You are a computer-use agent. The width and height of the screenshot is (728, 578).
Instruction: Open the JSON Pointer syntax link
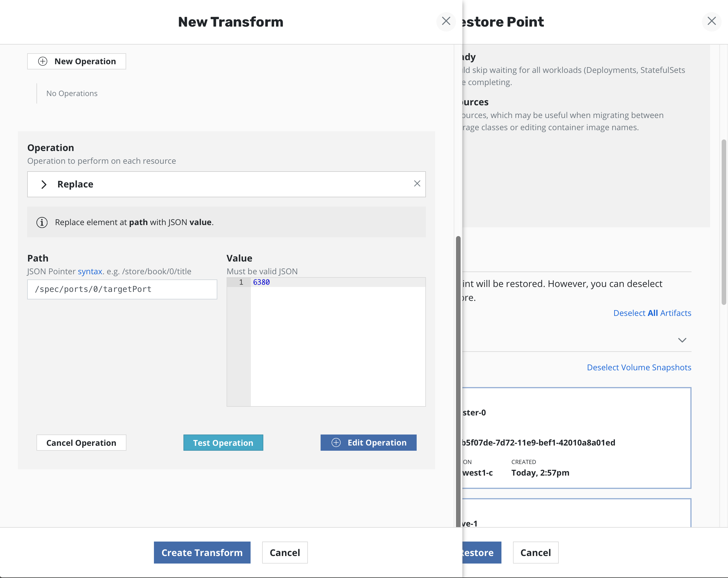coord(90,271)
